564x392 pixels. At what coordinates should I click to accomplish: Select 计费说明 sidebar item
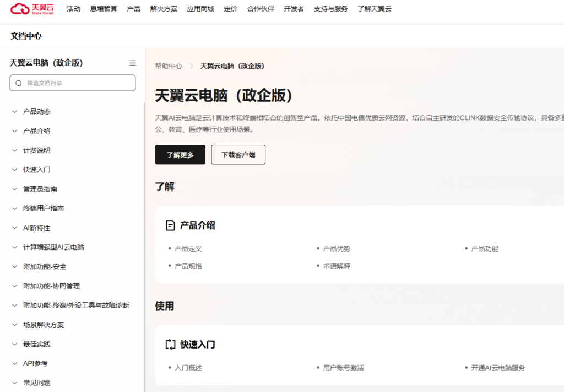pyautogui.click(x=37, y=150)
